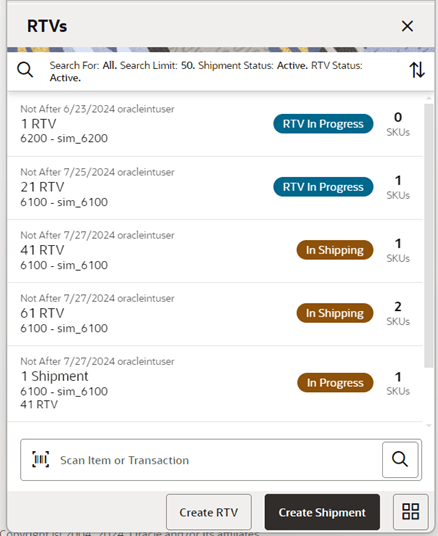Viewport: 438px width, 536px height.
Task: Close the RTVs dialog
Action: pos(407,26)
